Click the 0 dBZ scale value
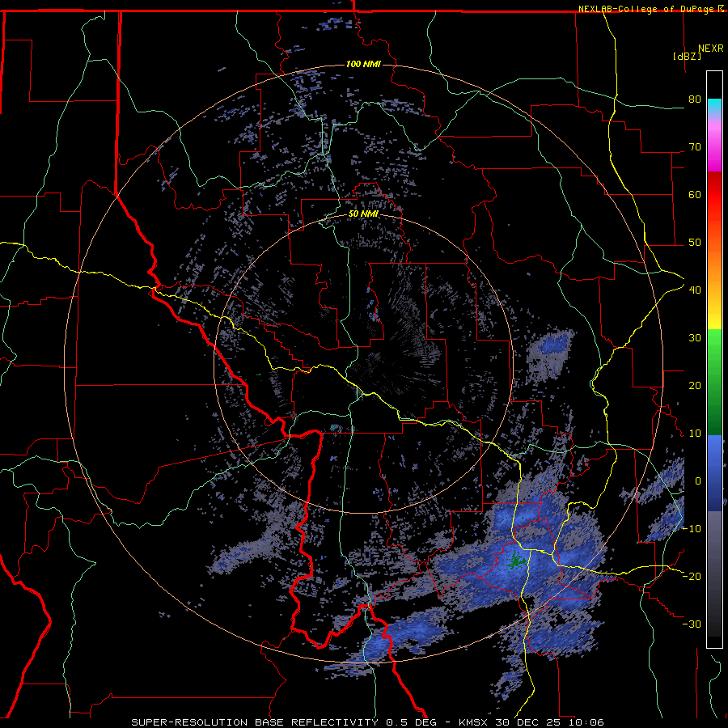The image size is (728, 728). (x=698, y=481)
